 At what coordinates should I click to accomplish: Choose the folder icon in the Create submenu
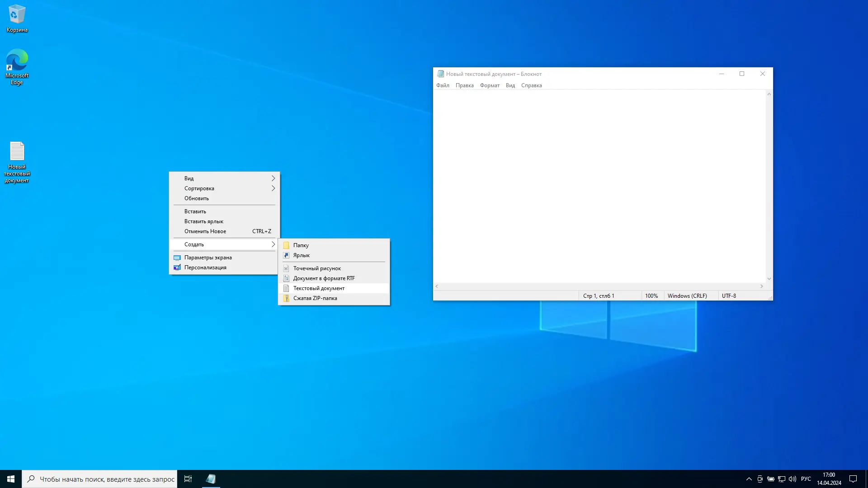(286, 245)
